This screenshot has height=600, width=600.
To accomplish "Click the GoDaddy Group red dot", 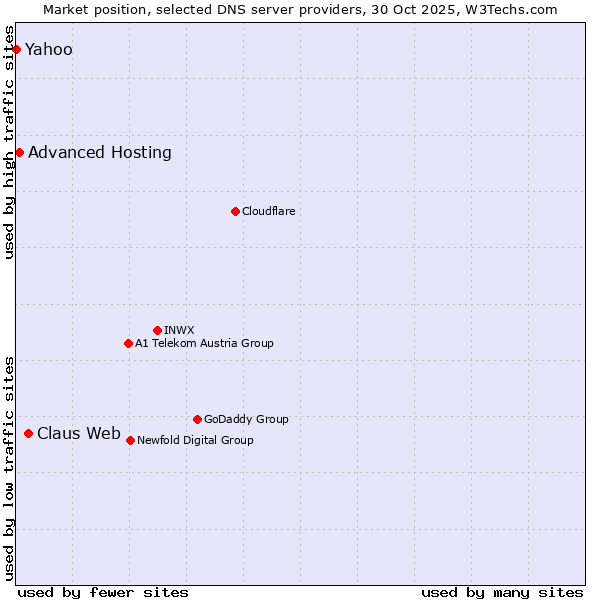I will tap(197, 419).
